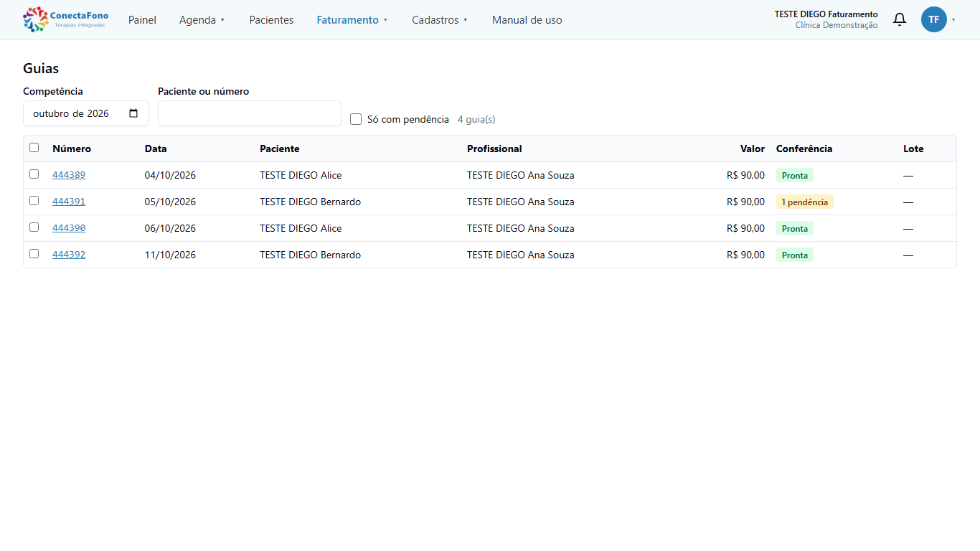Enable Só com pendência filter
980x551 pixels.
356,119
